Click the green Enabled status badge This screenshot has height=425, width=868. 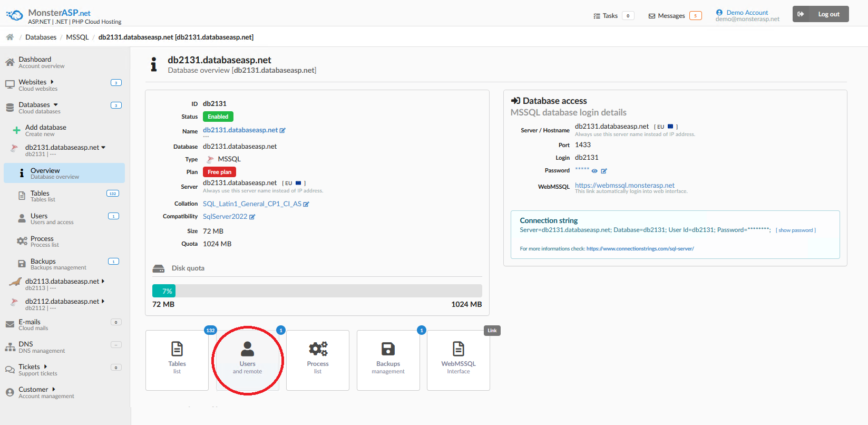(218, 117)
